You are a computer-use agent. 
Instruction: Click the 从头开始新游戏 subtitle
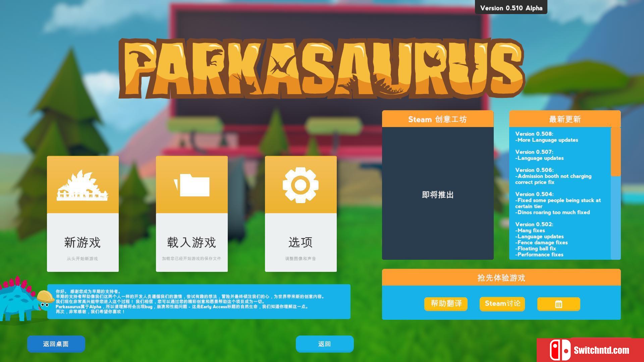pyautogui.click(x=83, y=258)
